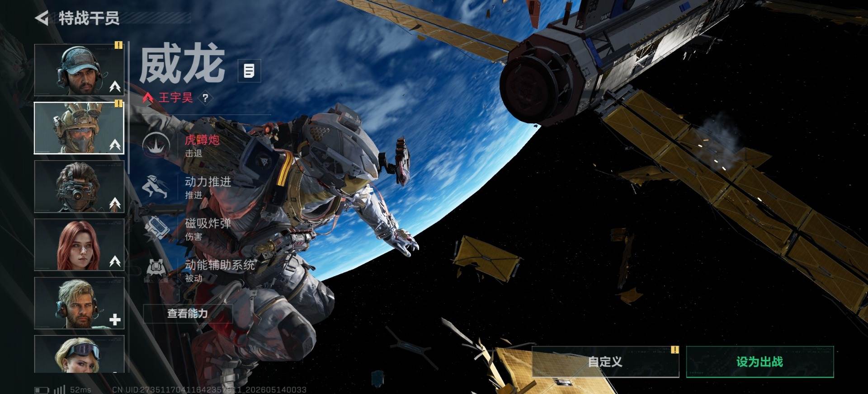Click the CN UID string at the bottom

tap(209, 389)
